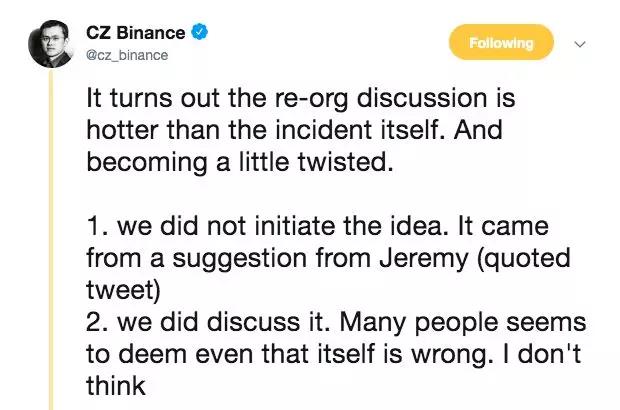Click the phrase 'Many people seems'
Image resolution: width=620 pixels, height=410 pixels.
[463, 323]
